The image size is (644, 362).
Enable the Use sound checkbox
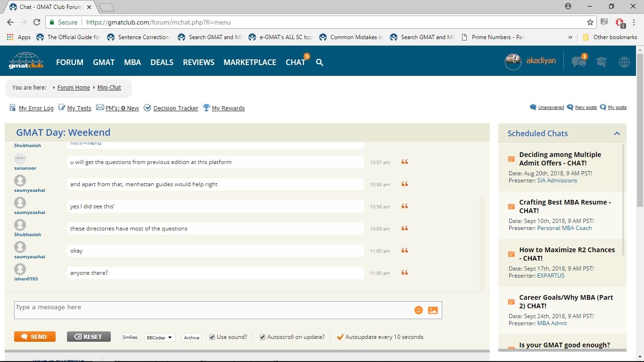212,337
